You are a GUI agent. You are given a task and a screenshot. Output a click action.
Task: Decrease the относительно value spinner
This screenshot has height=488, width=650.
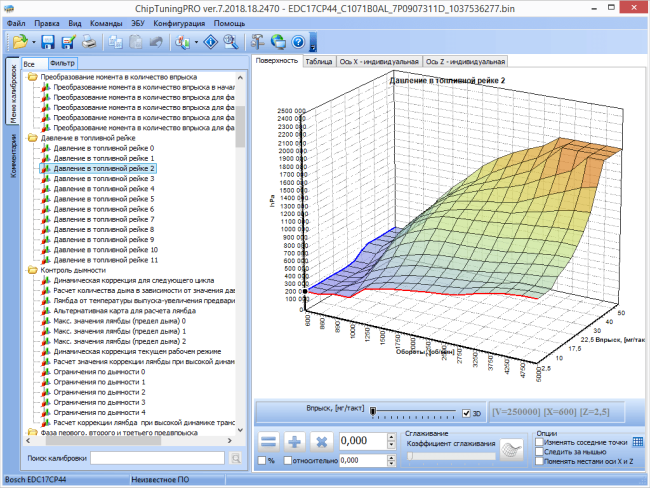tap(391, 463)
